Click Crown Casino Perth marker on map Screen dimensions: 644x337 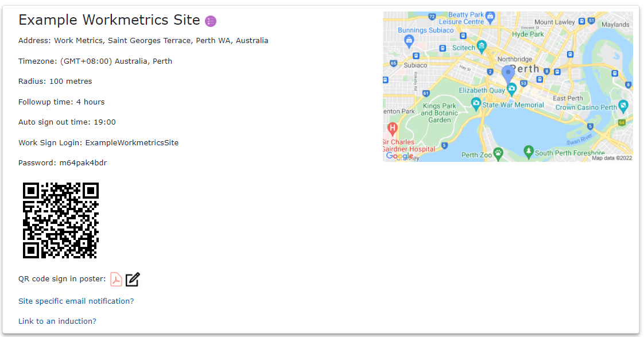pos(623,106)
